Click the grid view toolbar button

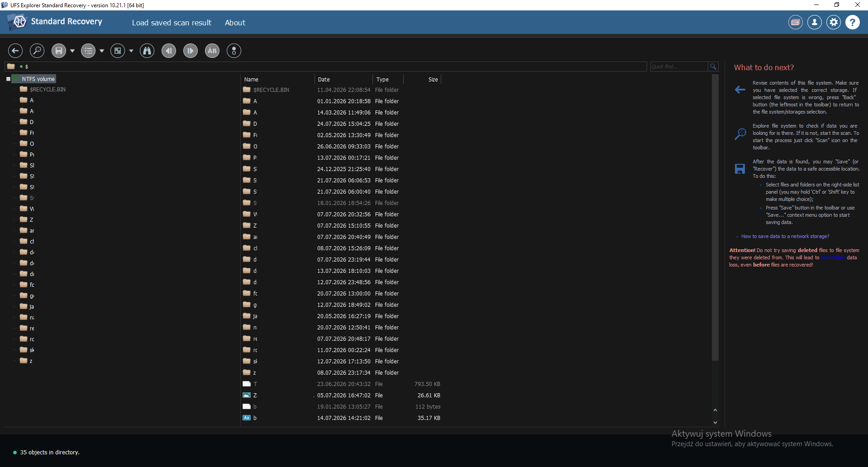click(x=118, y=51)
